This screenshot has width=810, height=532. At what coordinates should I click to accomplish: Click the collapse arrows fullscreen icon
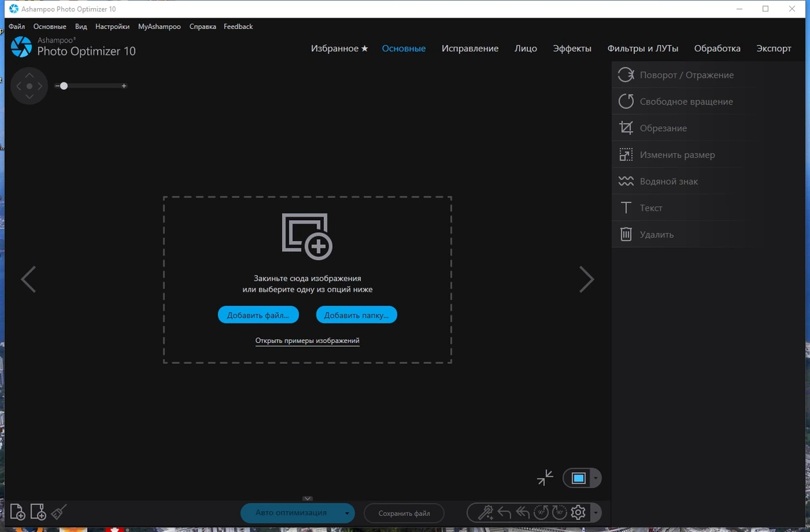point(545,478)
